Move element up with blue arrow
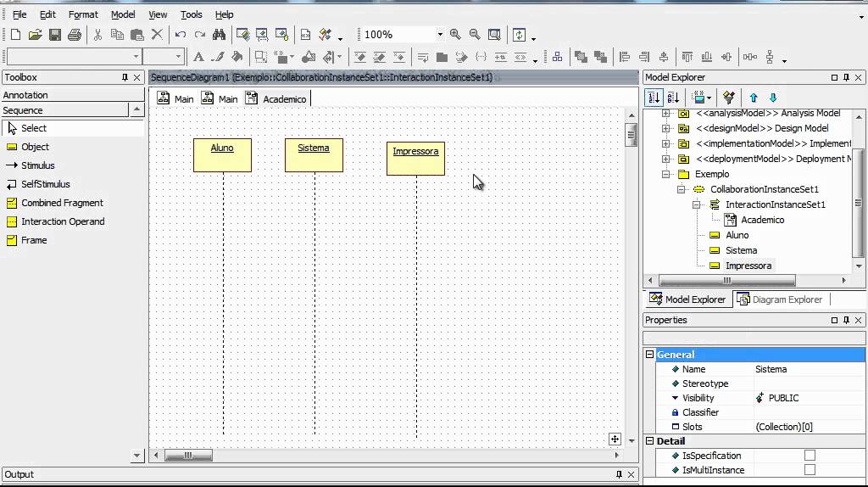Image resolution: width=868 pixels, height=487 pixels. pyautogui.click(x=754, y=98)
